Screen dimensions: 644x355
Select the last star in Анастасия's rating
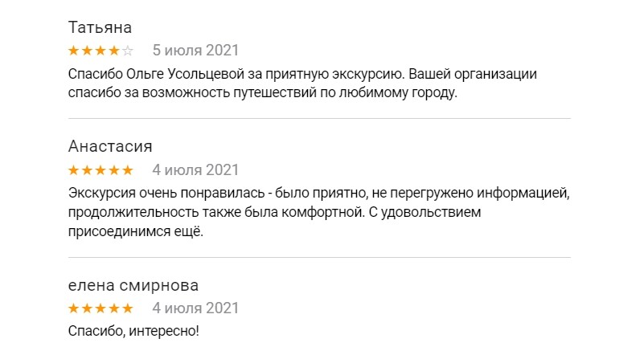[x=127, y=170]
